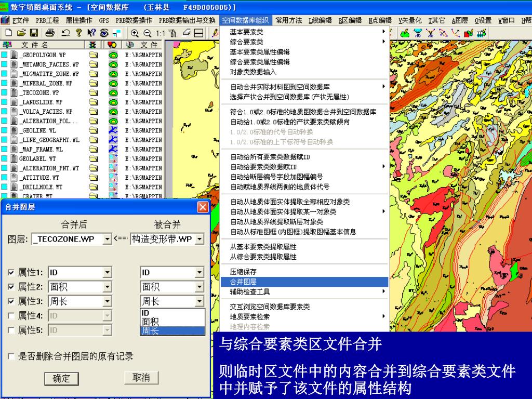Viewport: 532px width, 399px height.
Task: Uncheck the 属性3 checkbox
Action: point(11,301)
